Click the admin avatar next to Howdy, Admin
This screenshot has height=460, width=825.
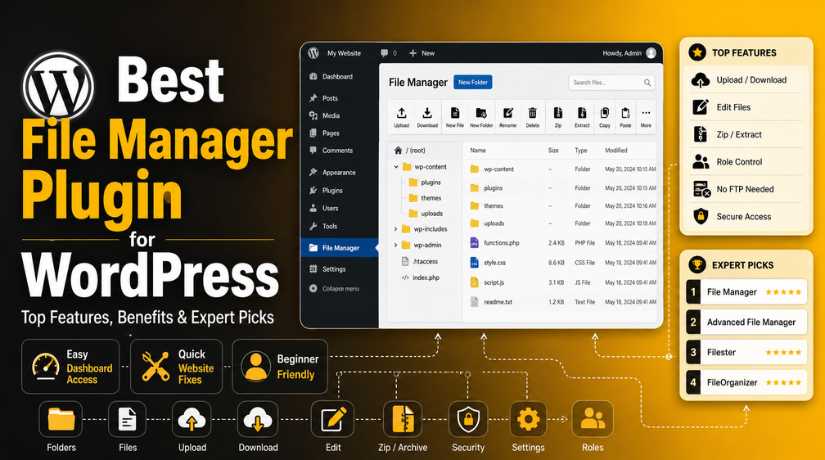651,53
